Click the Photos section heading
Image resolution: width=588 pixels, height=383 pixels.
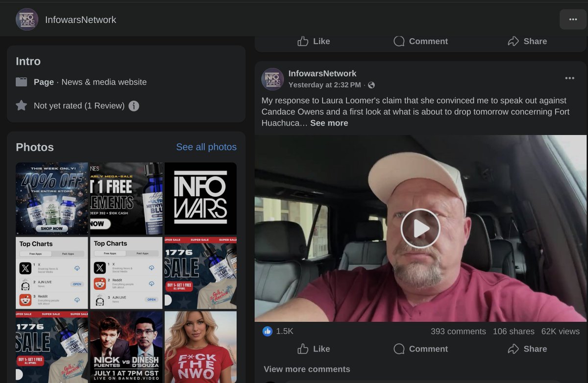pos(35,147)
